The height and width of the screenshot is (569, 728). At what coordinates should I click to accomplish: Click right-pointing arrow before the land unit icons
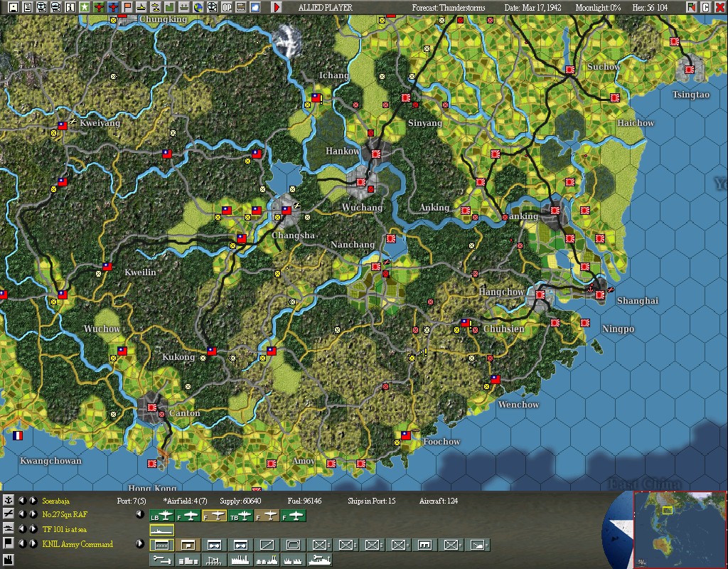[x=140, y=543]
